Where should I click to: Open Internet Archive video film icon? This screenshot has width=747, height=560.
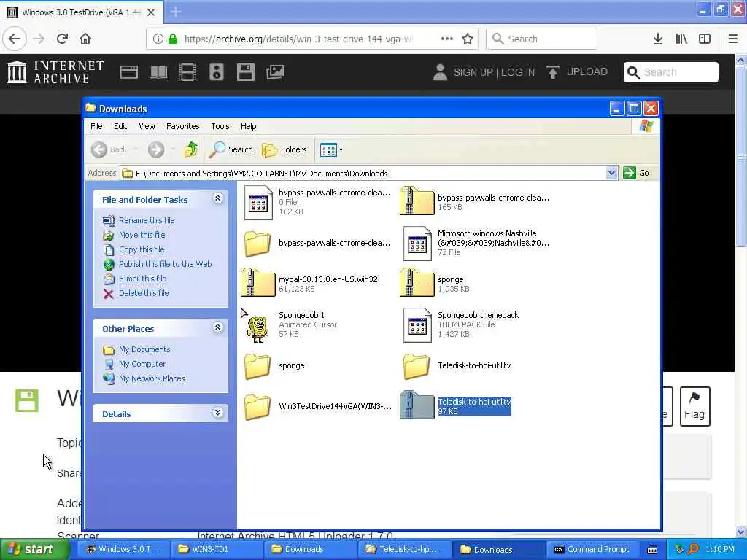(x=187, y=72)
